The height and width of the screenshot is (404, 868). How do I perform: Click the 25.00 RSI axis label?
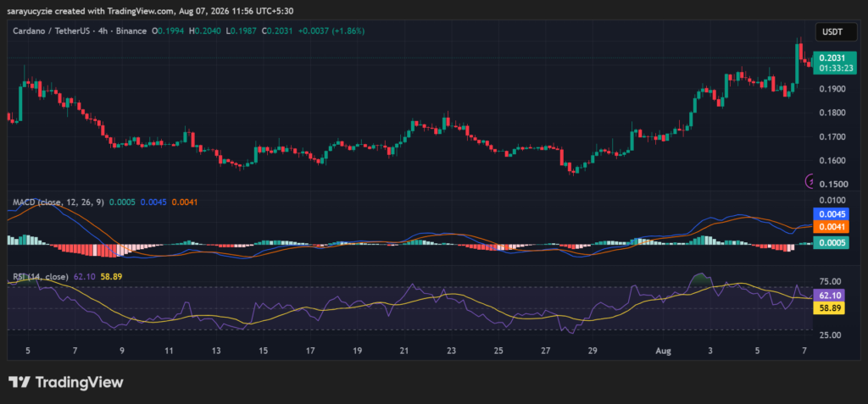[x=831, y=335]
